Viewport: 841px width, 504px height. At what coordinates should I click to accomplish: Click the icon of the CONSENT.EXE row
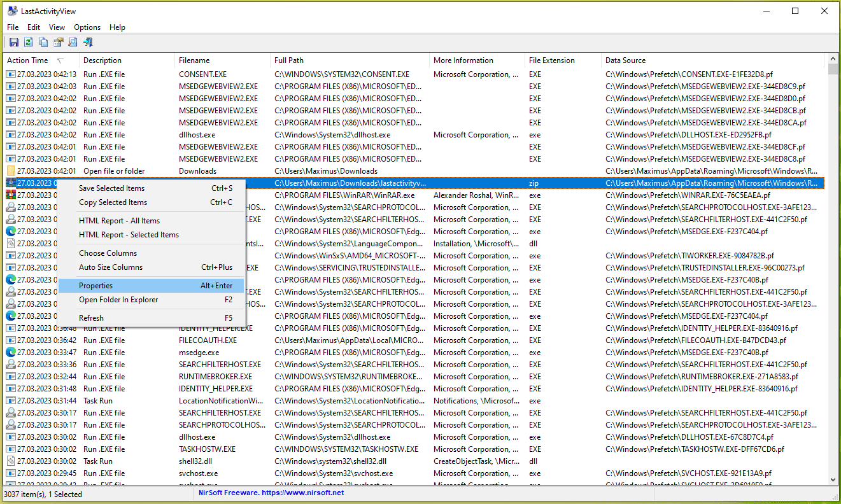[x=11, y=74]
